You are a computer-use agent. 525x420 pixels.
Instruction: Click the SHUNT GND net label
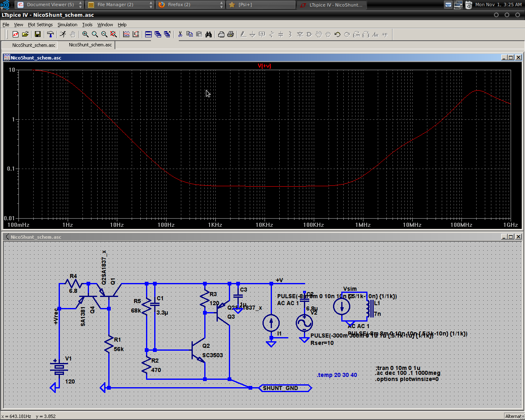tap(281, 388)
